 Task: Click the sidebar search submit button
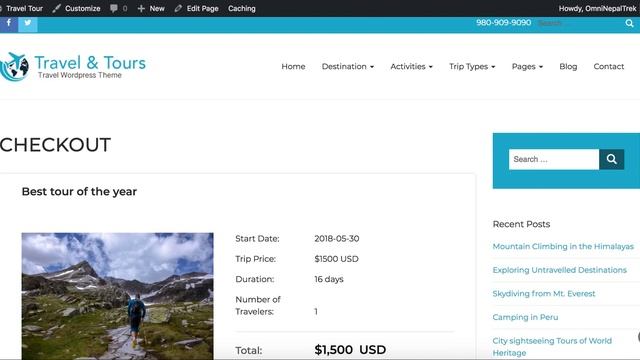click(611, 159)
